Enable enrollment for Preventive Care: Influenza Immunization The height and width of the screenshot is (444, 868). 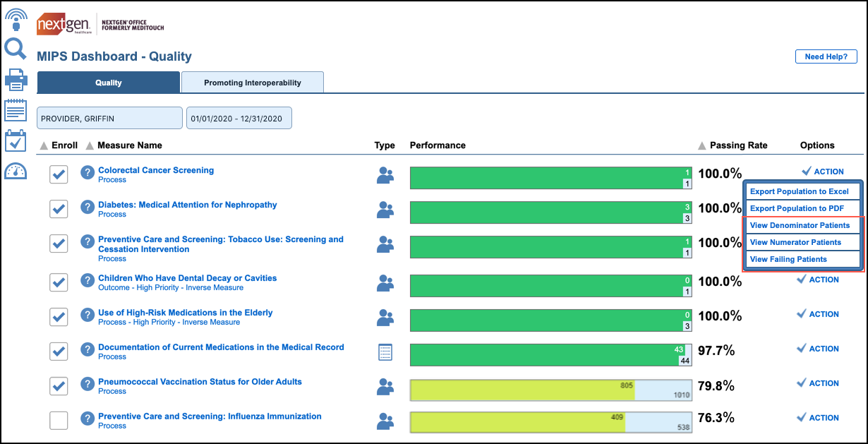point(59,420)
